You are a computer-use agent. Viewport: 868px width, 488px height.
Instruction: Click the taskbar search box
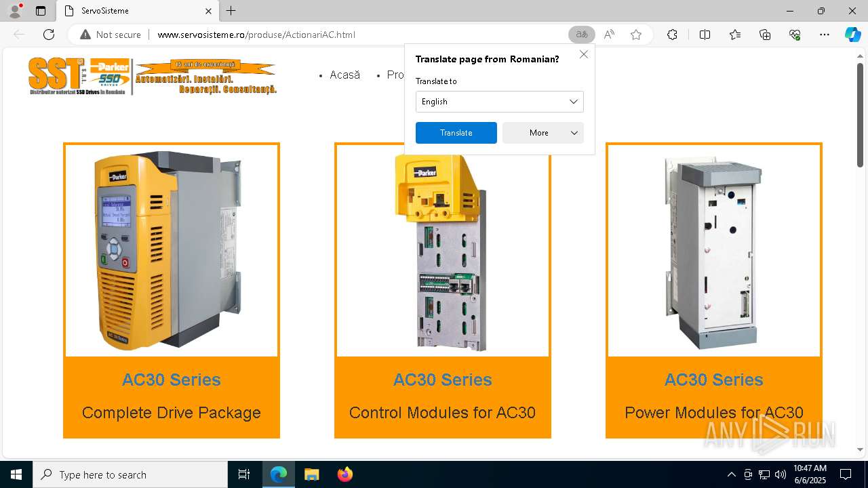[x=130, y=474]
